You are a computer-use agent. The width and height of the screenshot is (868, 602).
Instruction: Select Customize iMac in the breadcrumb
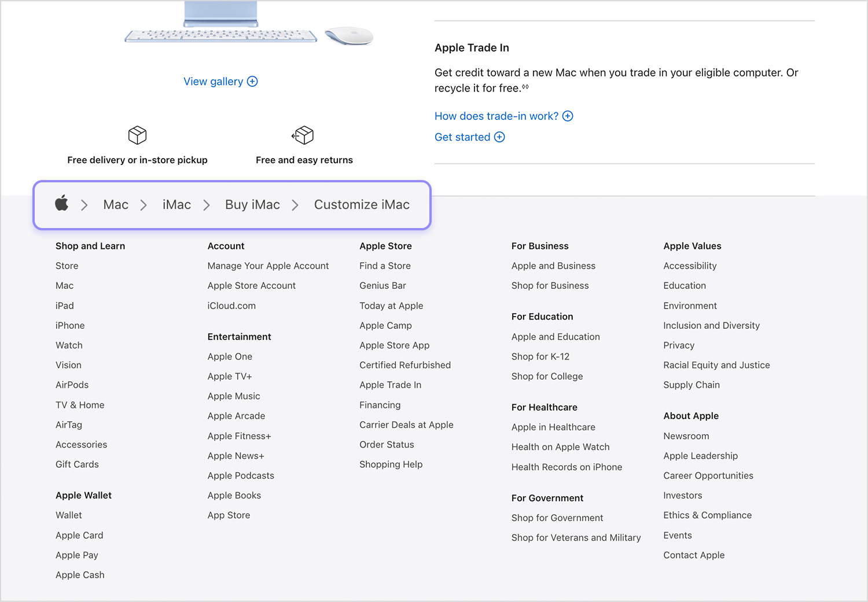pos(362,204)
